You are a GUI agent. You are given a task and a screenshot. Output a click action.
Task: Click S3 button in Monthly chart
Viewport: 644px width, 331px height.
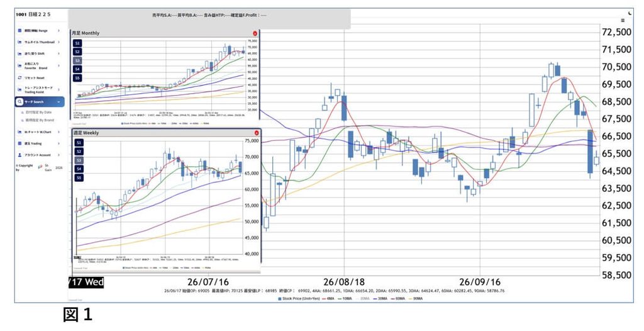coord(77,60)
